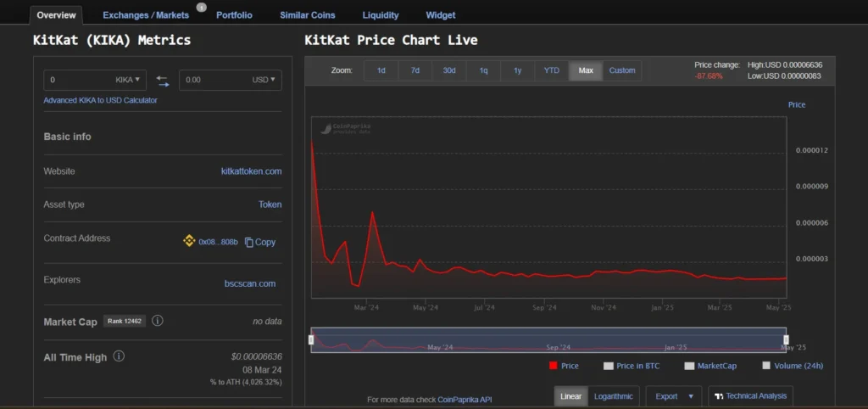Click the -87.68% price change value

tap(709, 76)
